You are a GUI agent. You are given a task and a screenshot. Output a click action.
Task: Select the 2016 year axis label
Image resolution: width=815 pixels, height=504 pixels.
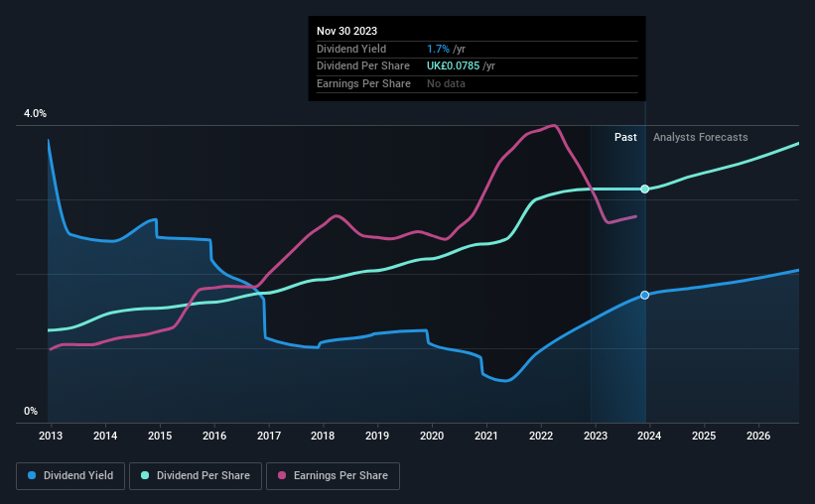click(214, 436)
